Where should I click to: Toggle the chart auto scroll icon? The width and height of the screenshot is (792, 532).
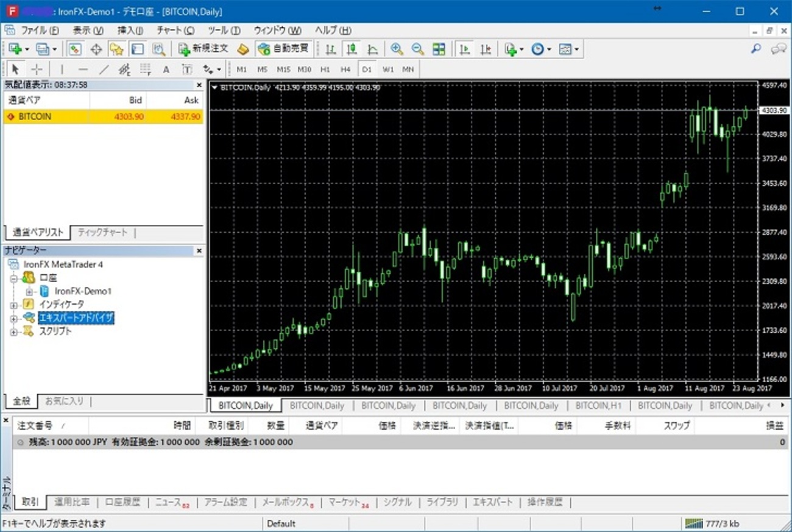click(464, 49)
